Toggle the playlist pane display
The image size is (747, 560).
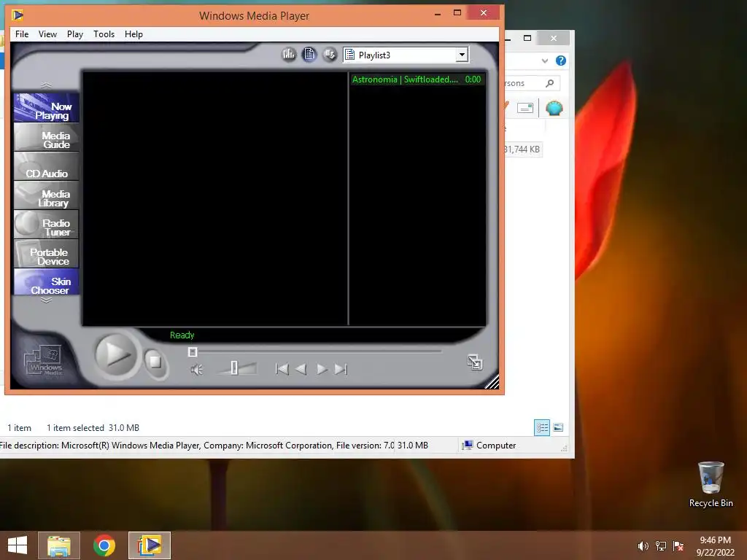click(309, 54)
